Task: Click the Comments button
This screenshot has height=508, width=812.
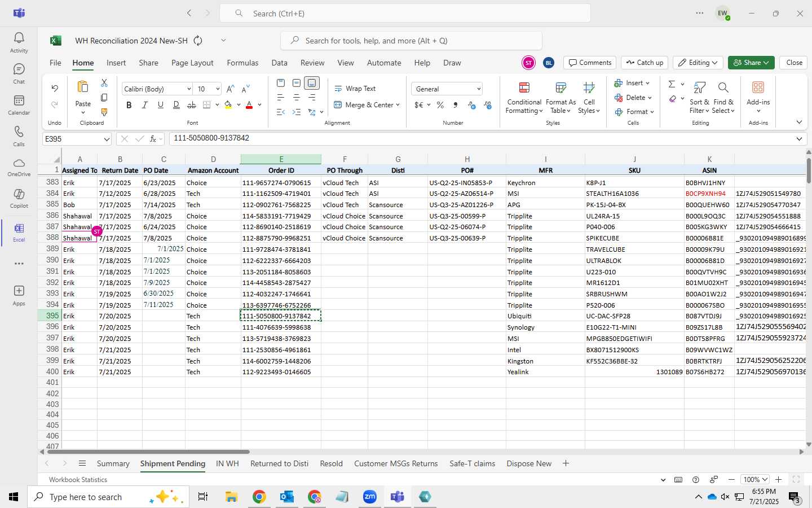Action: 590,63
